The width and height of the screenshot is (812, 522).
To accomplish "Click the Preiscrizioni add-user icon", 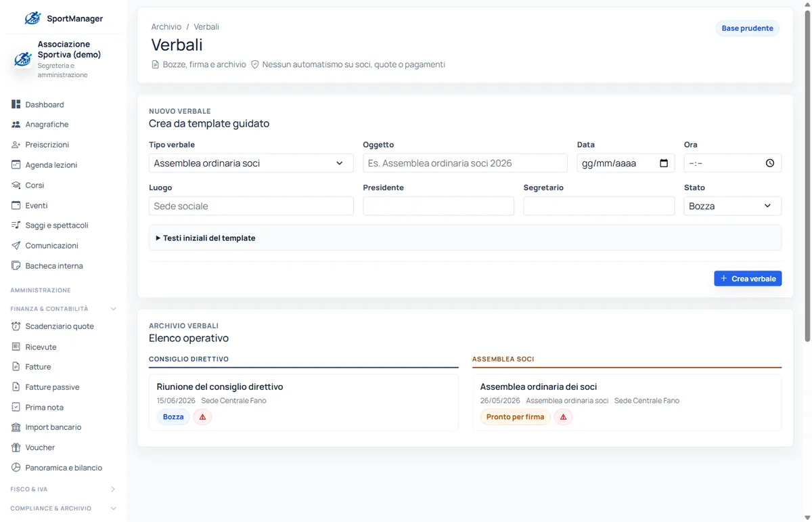I will coord(16,145).
